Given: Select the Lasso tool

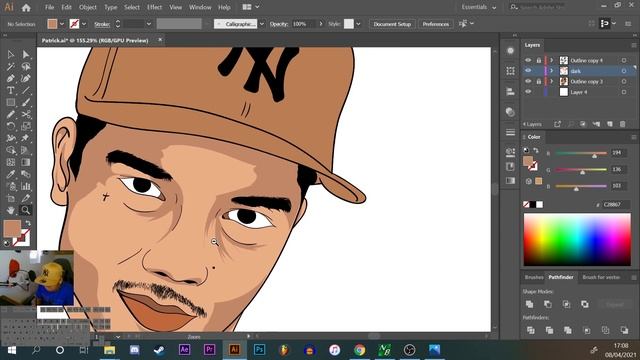Looking at the screenshot, I should click(x=26, y=66).
